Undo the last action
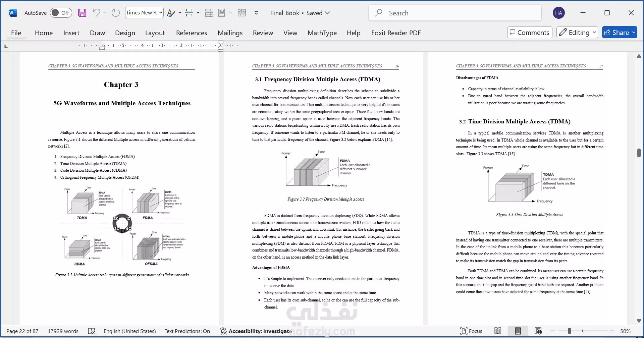644x338 pixels. point(96,13)
